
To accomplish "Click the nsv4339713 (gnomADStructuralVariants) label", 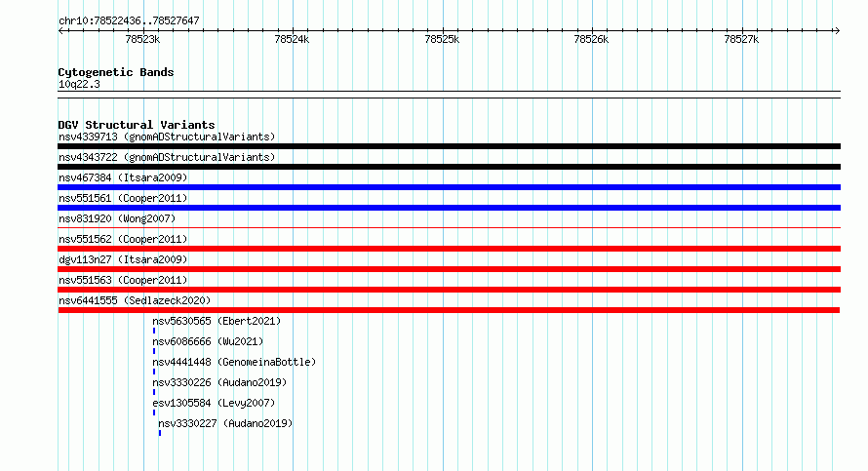I will point(167,137).
